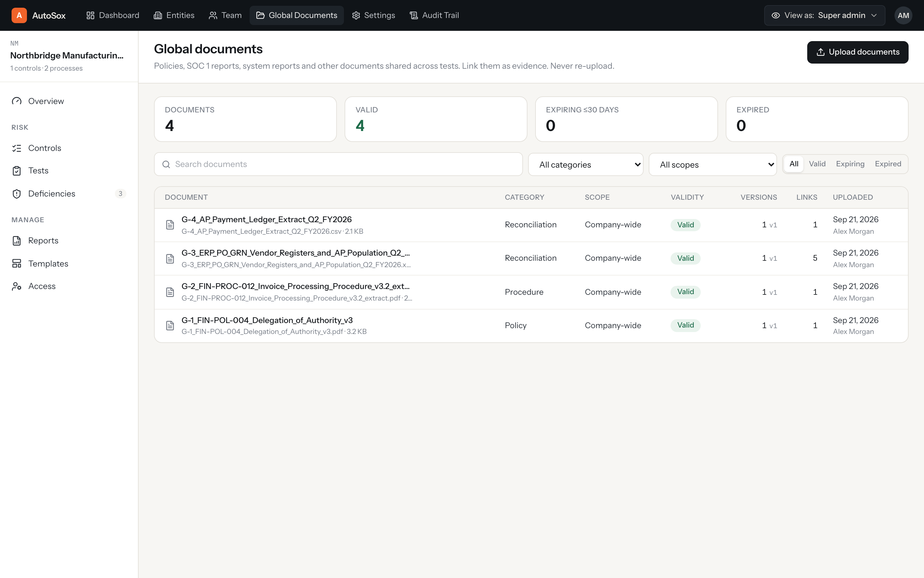
Task: Click the UPLOADED column header
Action: [x=852, y=197]
